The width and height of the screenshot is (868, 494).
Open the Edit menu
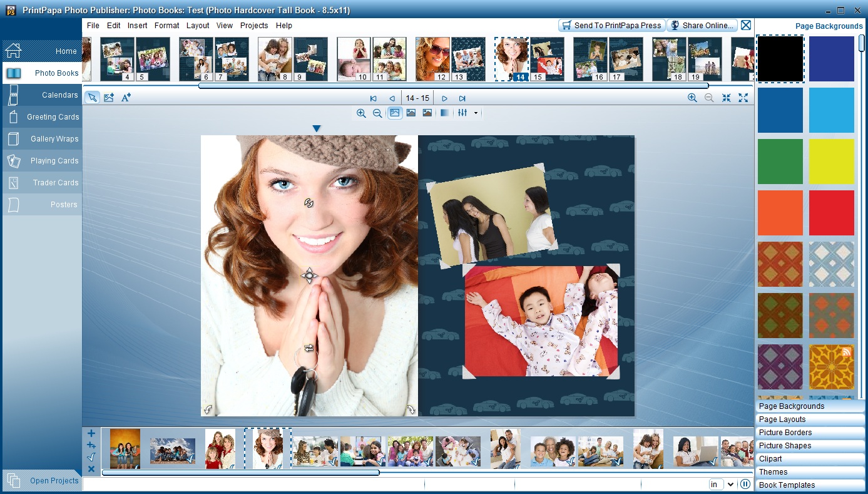coord(113,26)
